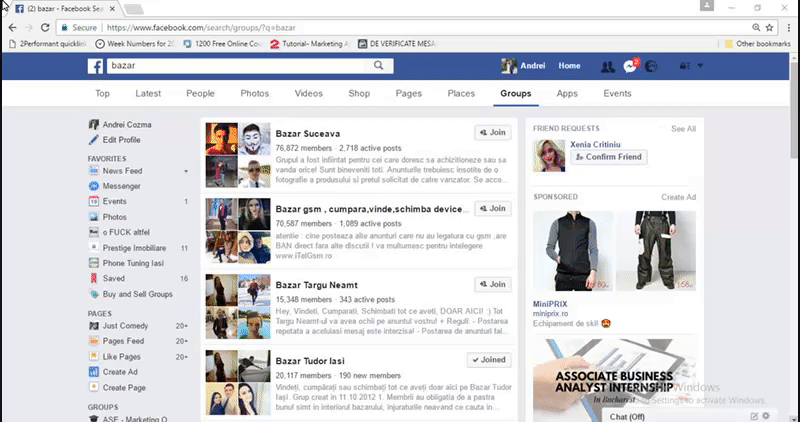Open the Notifications globe icon
Image resolution: width=800 pixels, height=422 pixels.
(652, 66)
